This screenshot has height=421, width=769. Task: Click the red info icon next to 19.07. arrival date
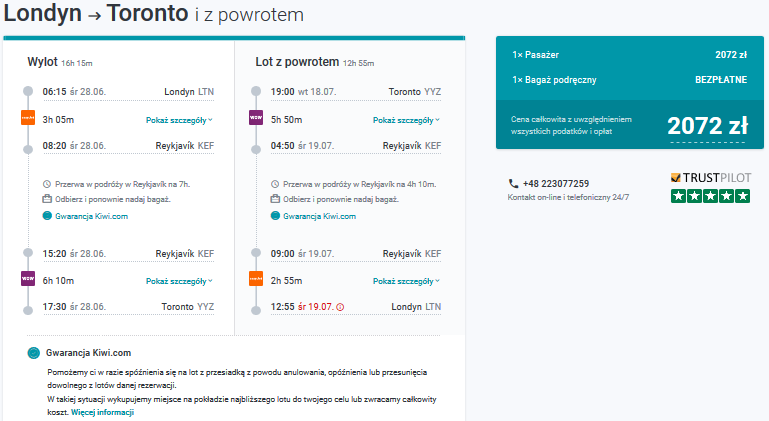[x=340, y=307]
